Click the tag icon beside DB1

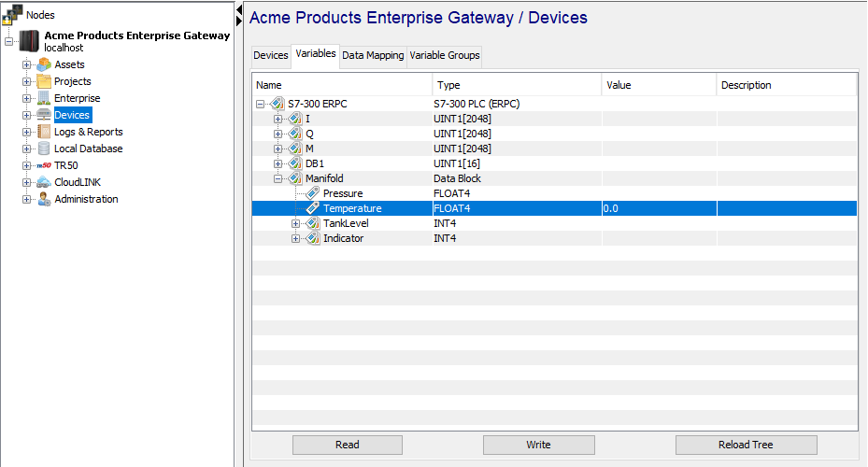[295, 163]
